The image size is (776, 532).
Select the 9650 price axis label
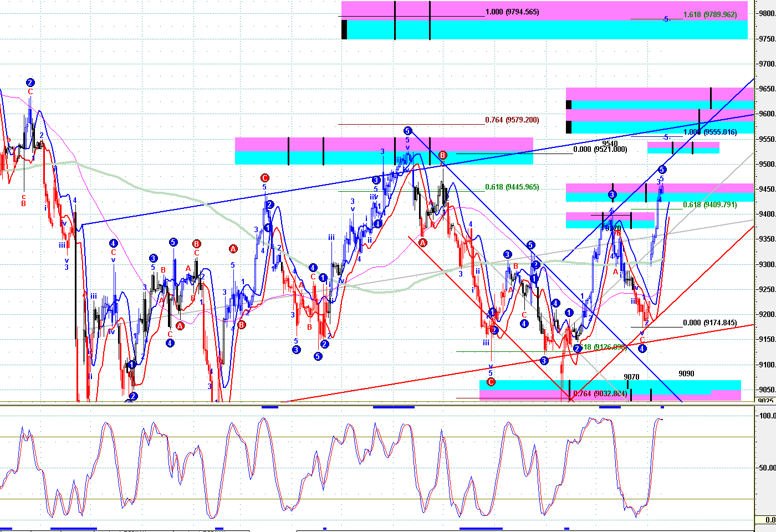pyautogui.click(x=767, y=89)
